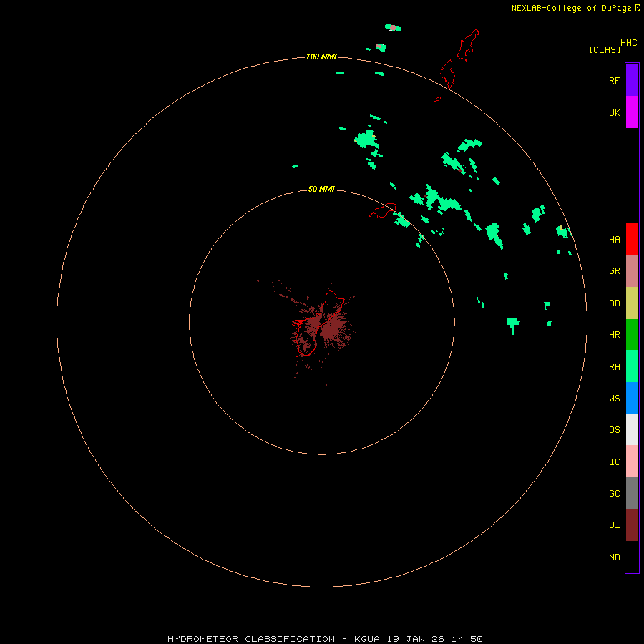Viewport: 644px width, 644px height.
Task: Click the "GR" legend label
Action: click(614, 271)
